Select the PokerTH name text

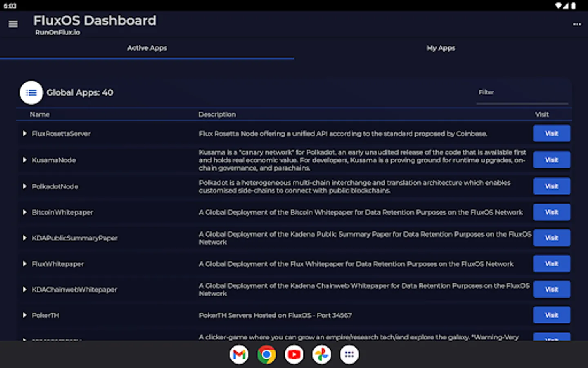(45, 315)
